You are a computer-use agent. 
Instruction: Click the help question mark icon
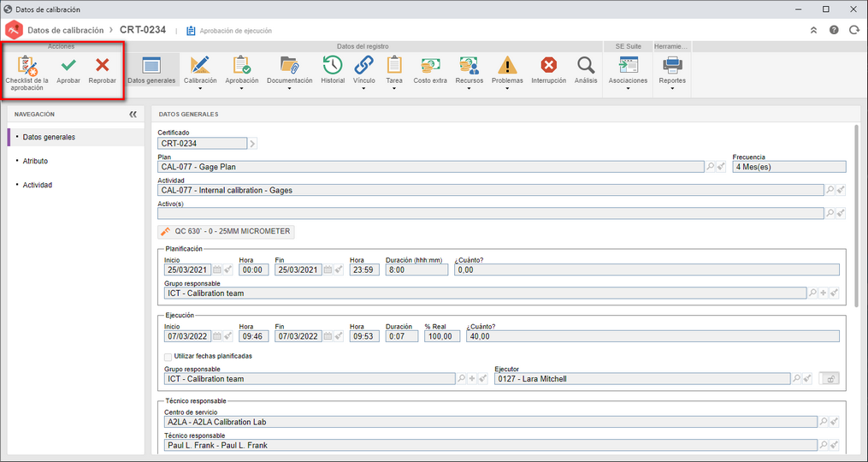[x=834, y=31]
